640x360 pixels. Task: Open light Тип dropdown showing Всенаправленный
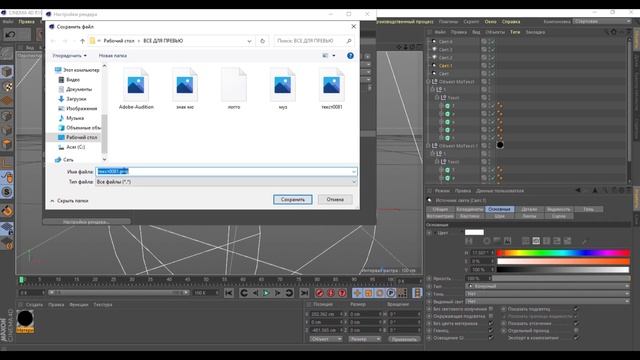(x=548, y=286)
